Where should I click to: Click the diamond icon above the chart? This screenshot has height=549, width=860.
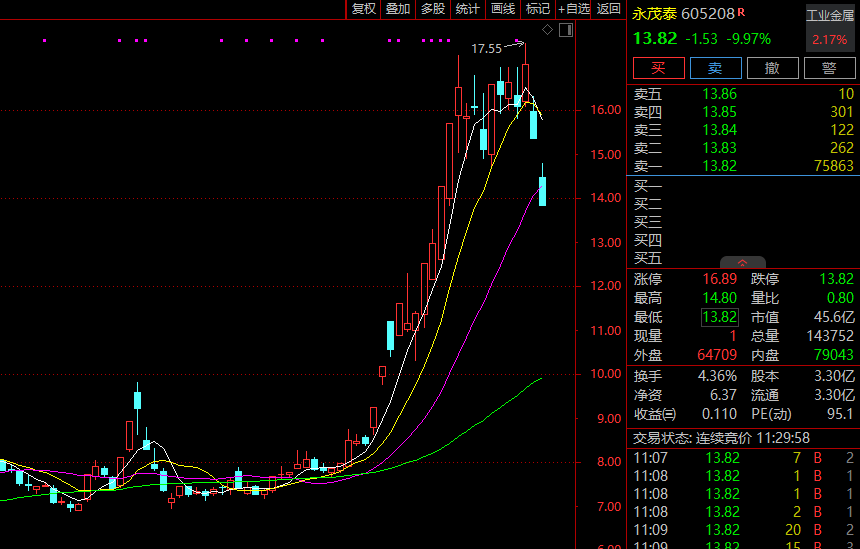(x=547, y=31)
